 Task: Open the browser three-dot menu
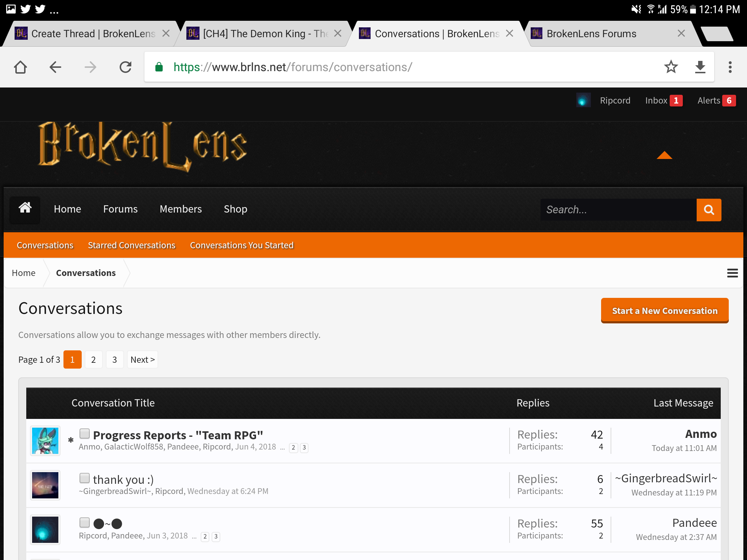[x=730, y=67]
